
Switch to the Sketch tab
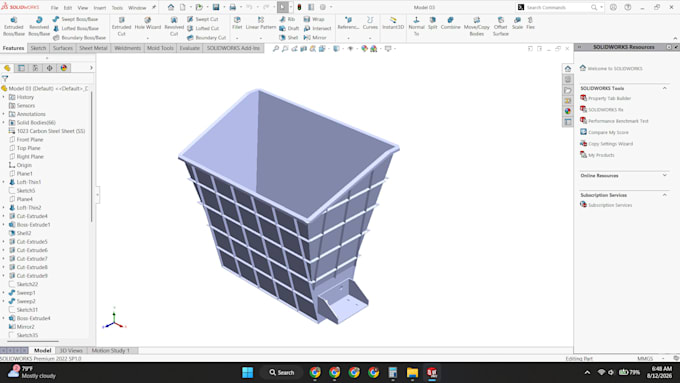(38, 48)
